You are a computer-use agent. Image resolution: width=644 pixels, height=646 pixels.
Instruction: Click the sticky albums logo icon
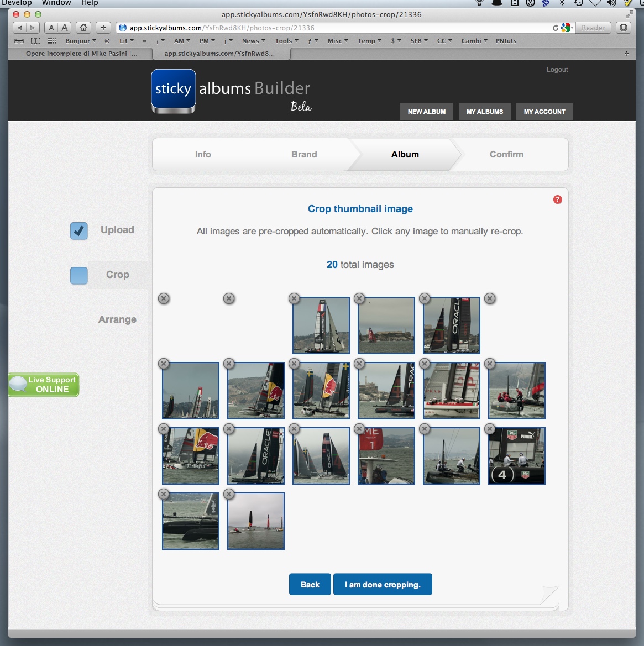pyautogui.click(x=173, y=90)
